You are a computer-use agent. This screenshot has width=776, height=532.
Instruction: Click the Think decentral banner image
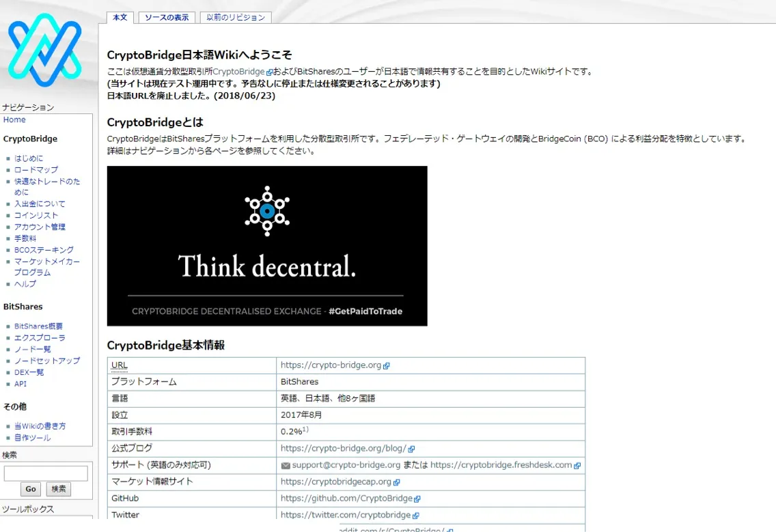coord(267,246)
